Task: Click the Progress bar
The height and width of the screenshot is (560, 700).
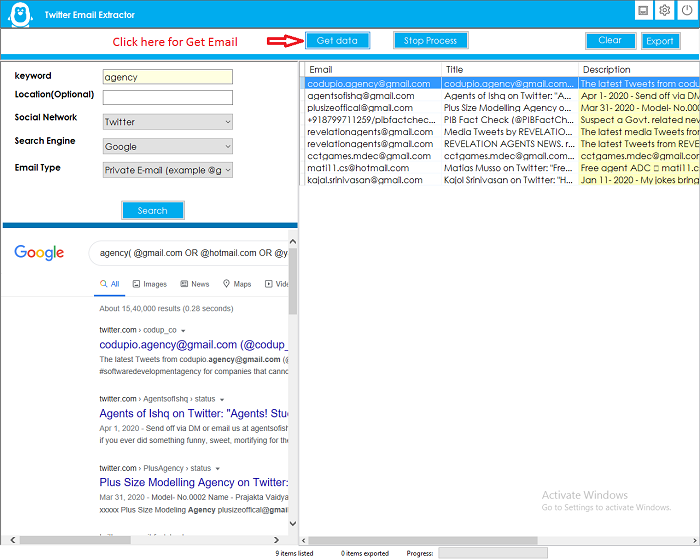Action: click(x=493, y=553)
